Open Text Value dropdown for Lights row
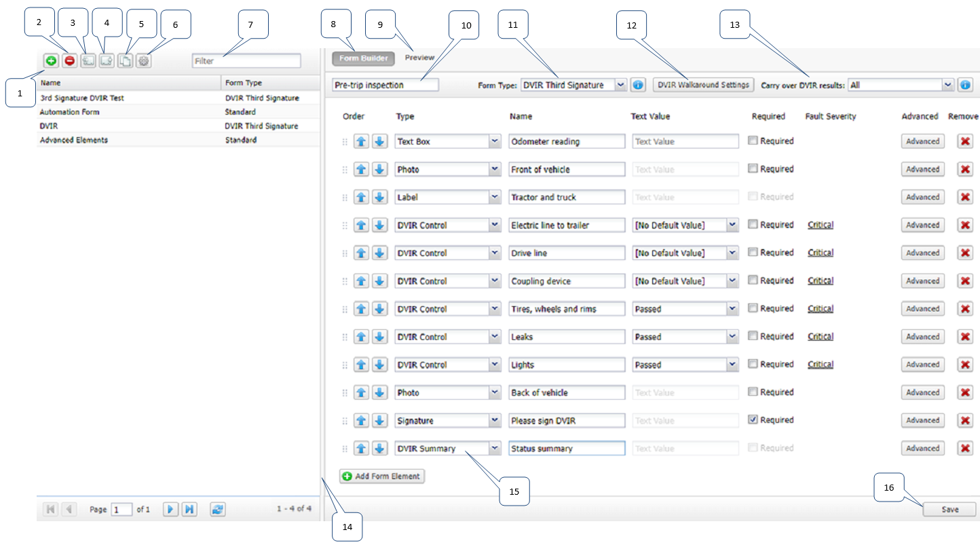 pos(732,364)
